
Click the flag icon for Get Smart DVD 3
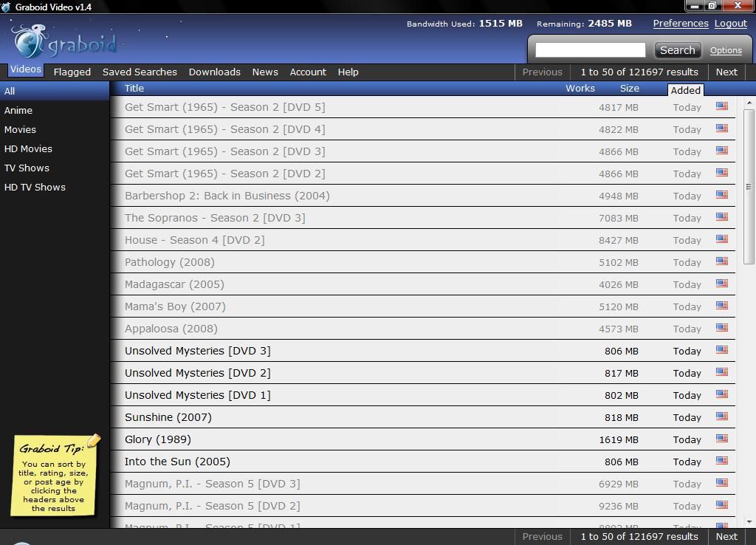click(722, 151)
